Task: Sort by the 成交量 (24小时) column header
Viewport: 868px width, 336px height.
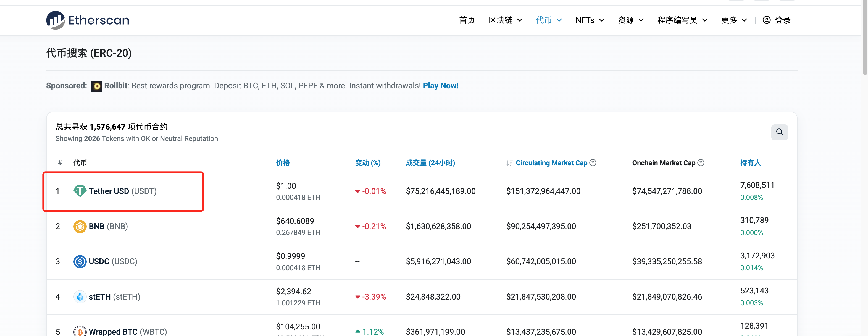Action: pos(430,163)
